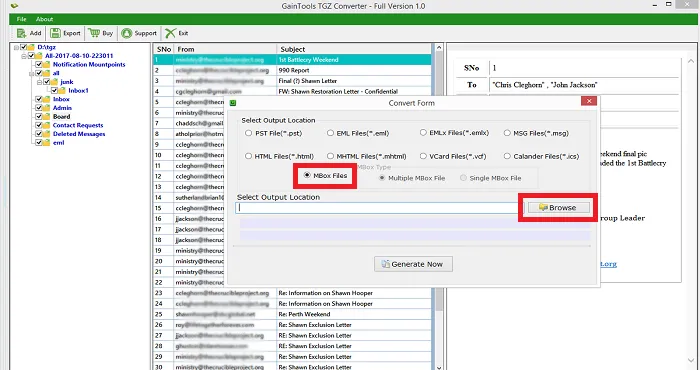Open the .org link in preview pane
This screenshot has height=370, width=700.
(608, 264)
